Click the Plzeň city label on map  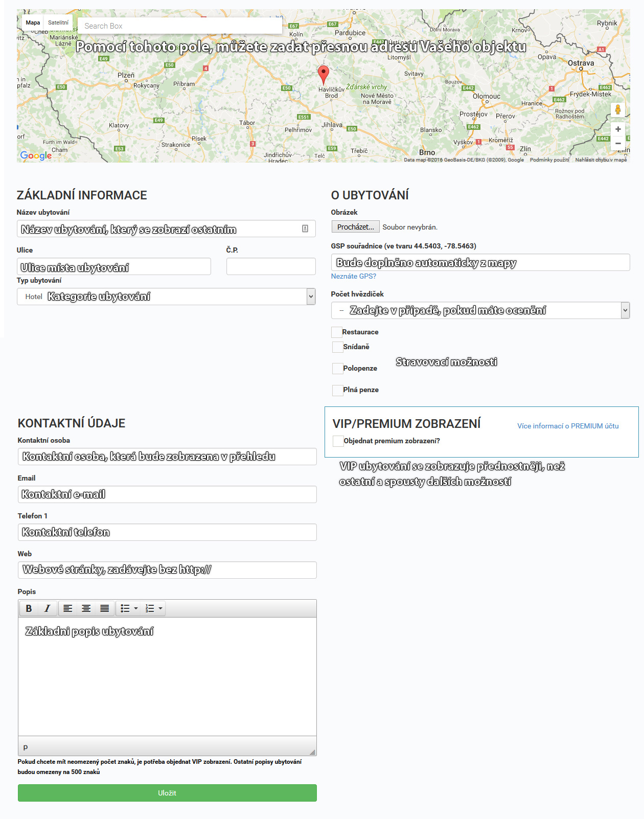(x=126, y=75)
